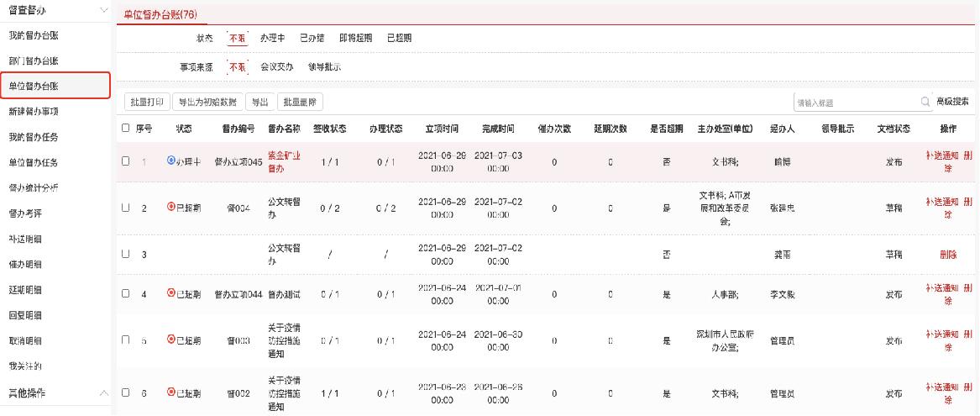Viewport: 980px width, 416px height.
Task: Check the checkbox for row 1
Action: [126, 161]
